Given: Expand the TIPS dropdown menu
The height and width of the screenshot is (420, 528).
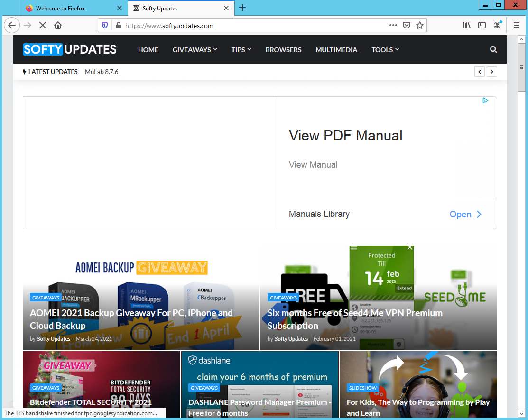Looking at the screenshot, I should click(x=241, y=49).
